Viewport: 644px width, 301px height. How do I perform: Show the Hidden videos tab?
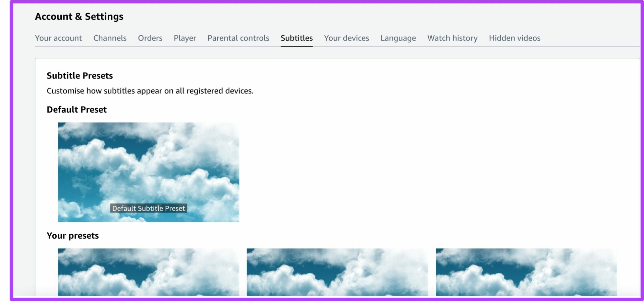click(515, 38)
